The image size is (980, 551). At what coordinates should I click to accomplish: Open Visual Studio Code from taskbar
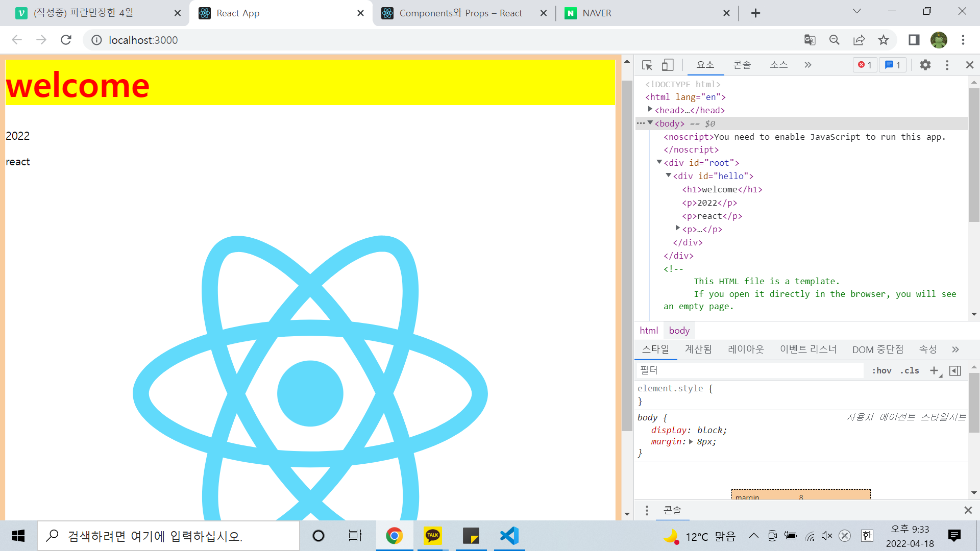[509, 536]
